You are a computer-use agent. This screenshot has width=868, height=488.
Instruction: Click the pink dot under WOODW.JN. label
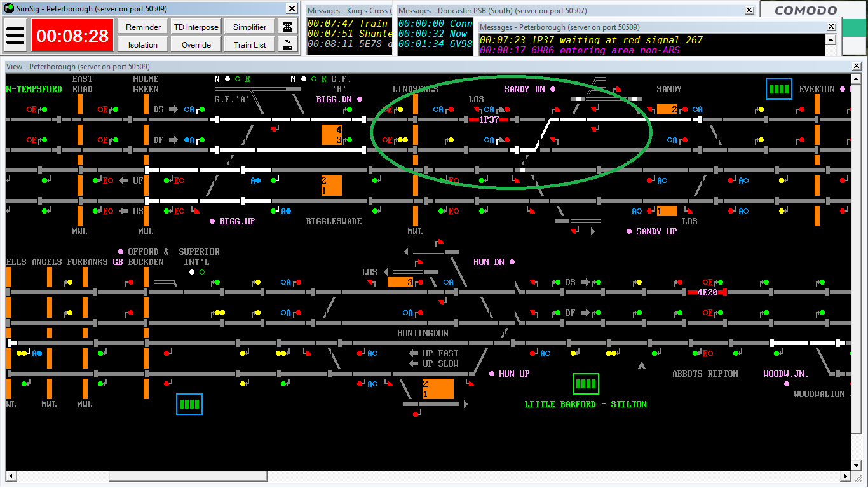pos(787,384)
